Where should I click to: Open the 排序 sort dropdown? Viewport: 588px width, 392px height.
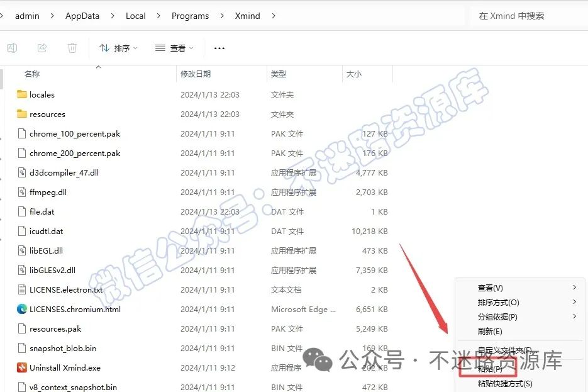tap(118, 48)
